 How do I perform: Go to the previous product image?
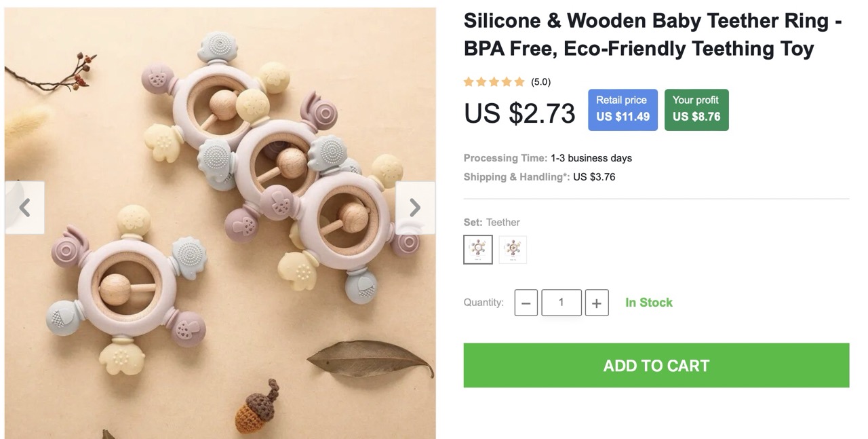(x=25, y=208)
